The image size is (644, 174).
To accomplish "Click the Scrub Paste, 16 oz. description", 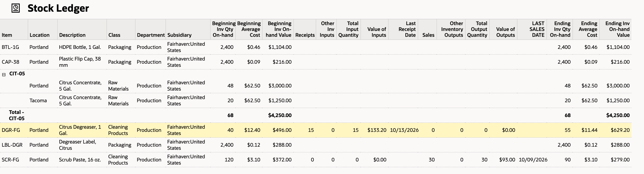I will point(80,160).
